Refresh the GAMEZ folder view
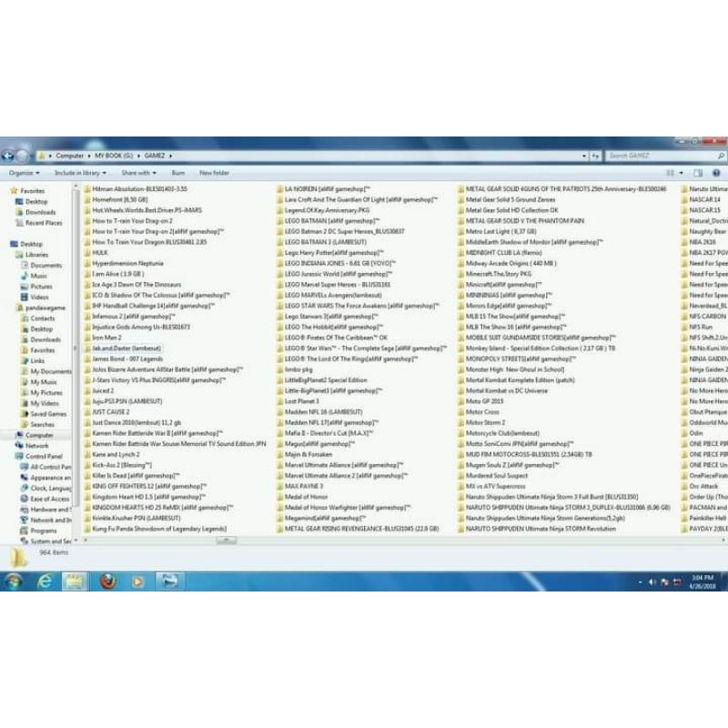Viewport: 728px width, 728px height. tap(595, 156)
